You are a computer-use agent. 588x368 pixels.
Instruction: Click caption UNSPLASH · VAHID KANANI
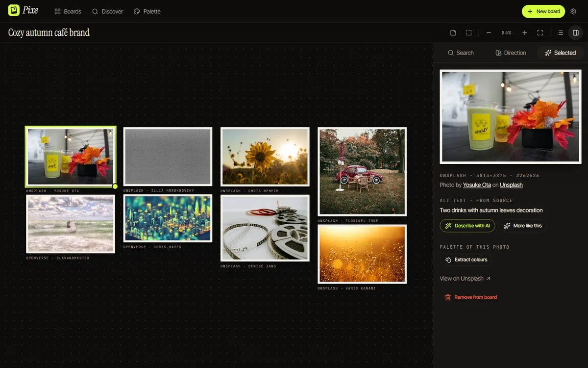[x=346, y=289]
